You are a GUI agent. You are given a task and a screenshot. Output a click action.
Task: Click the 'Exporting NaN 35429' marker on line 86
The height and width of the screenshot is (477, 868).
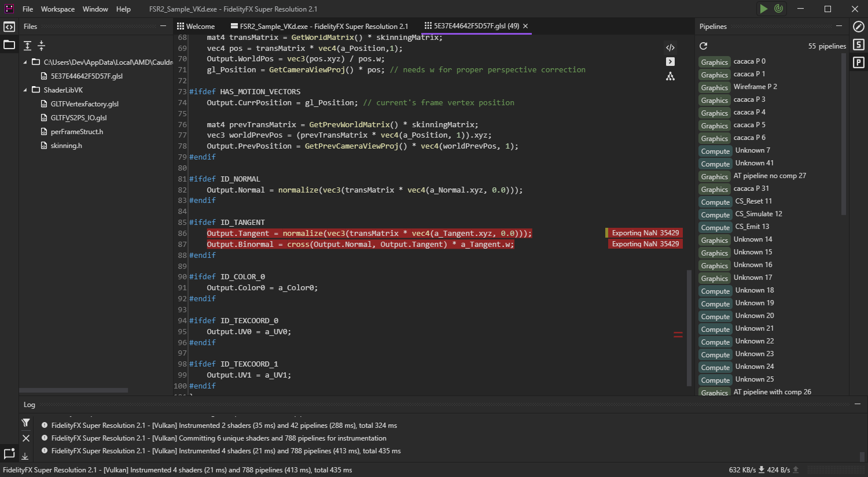tap(645, 233)
